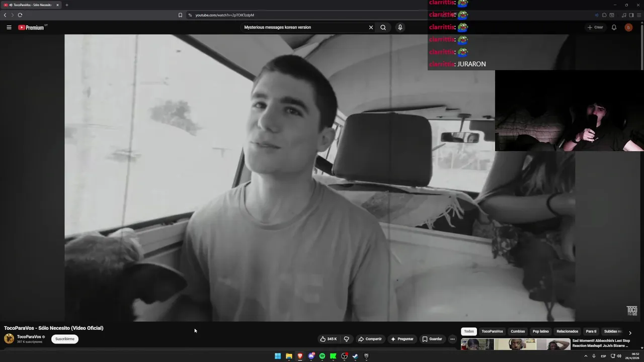This screenshot has width=644, height=362.
Task: Reload the current page
Action: [x=20, y=15]
